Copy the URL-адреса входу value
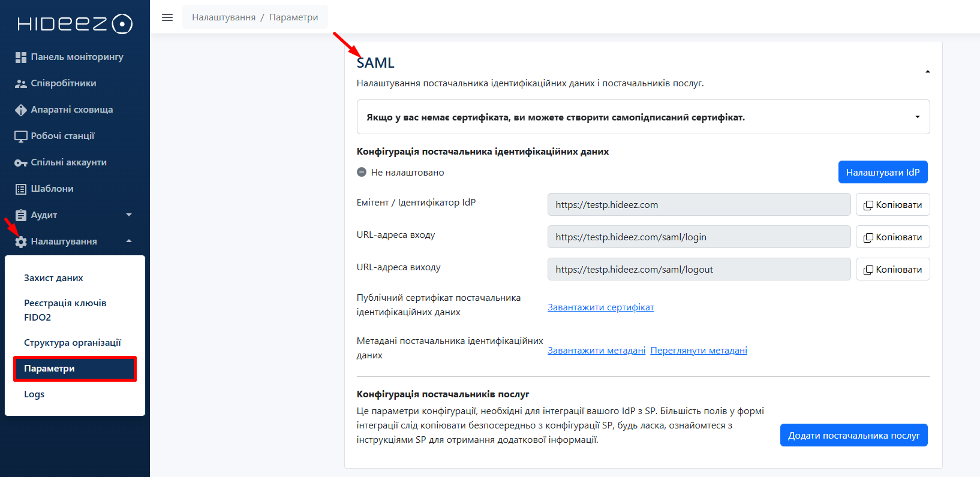 coord(892,237)
